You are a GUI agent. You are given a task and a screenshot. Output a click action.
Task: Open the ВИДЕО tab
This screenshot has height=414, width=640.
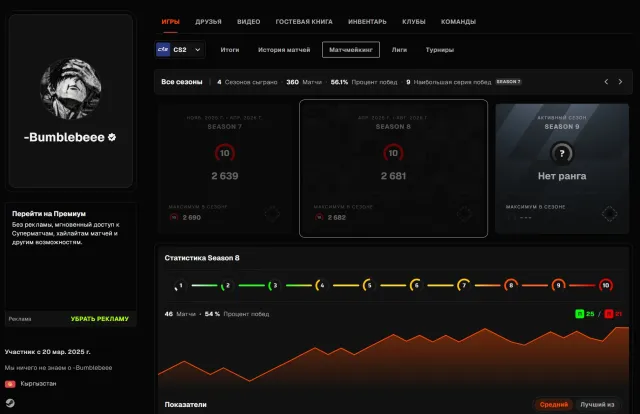pyautogui.click(x=249, y=22)
